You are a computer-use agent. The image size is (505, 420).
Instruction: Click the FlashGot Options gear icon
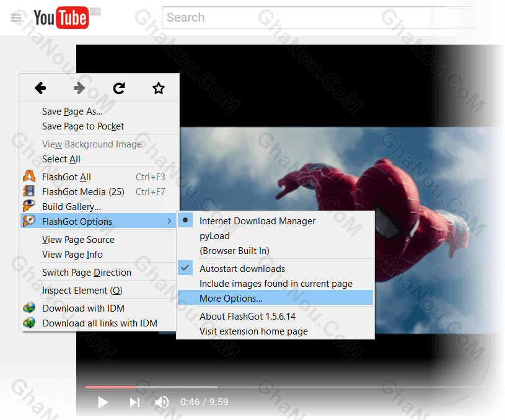point(29,221)
